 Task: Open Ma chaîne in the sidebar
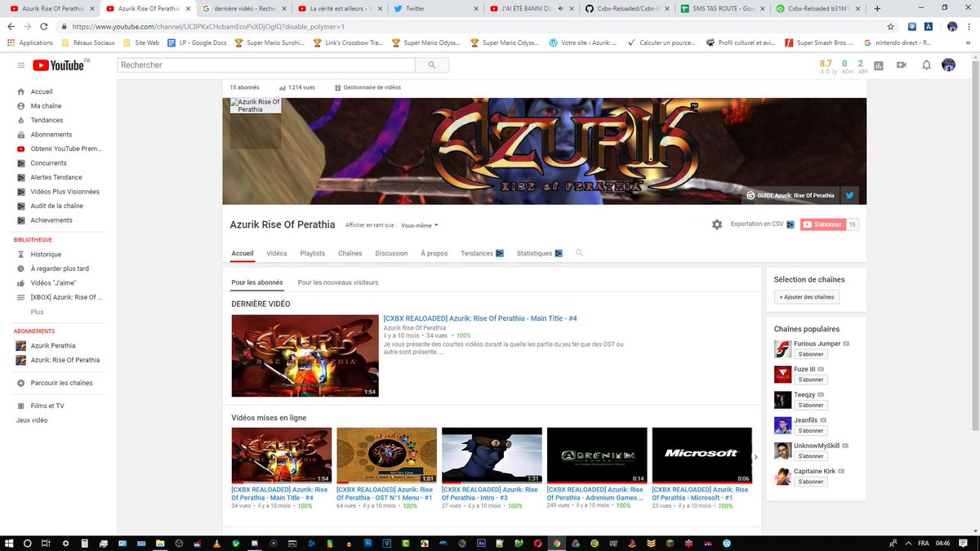(x=46, y=106)
